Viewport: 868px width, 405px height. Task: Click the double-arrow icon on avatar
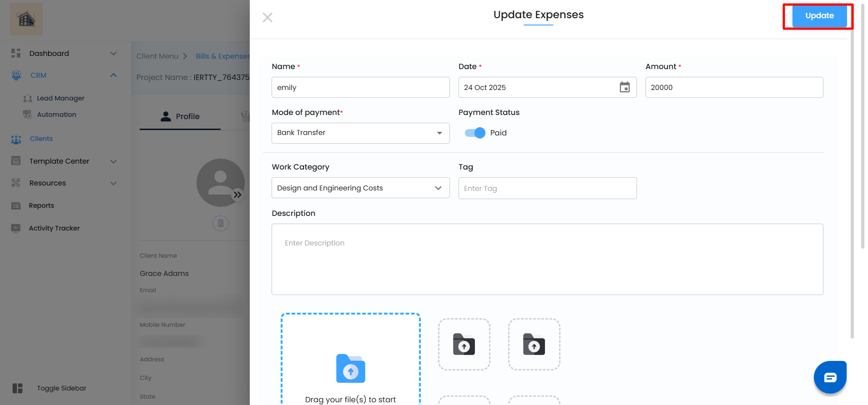click(x=237, y=195)
